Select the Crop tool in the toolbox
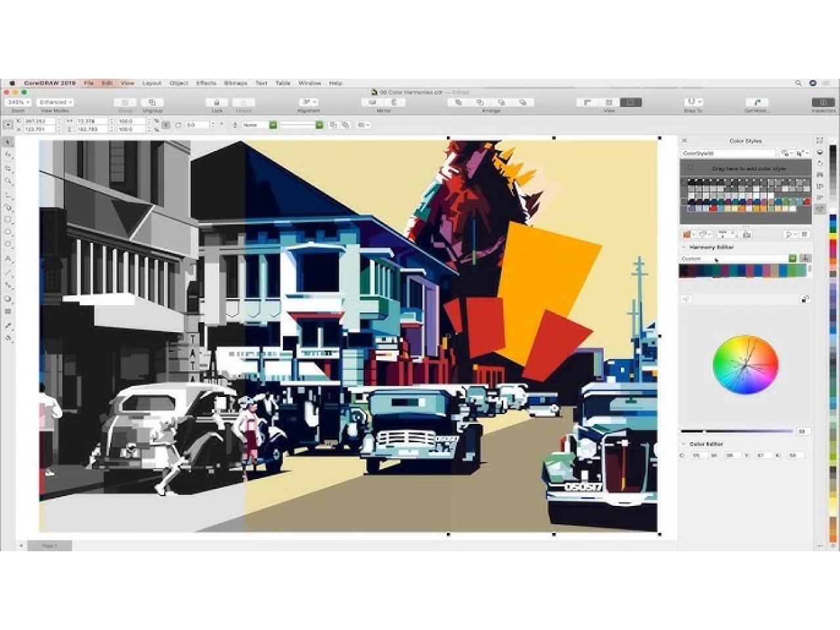Viewport: 840px width, 630px height. click(9, 169)
